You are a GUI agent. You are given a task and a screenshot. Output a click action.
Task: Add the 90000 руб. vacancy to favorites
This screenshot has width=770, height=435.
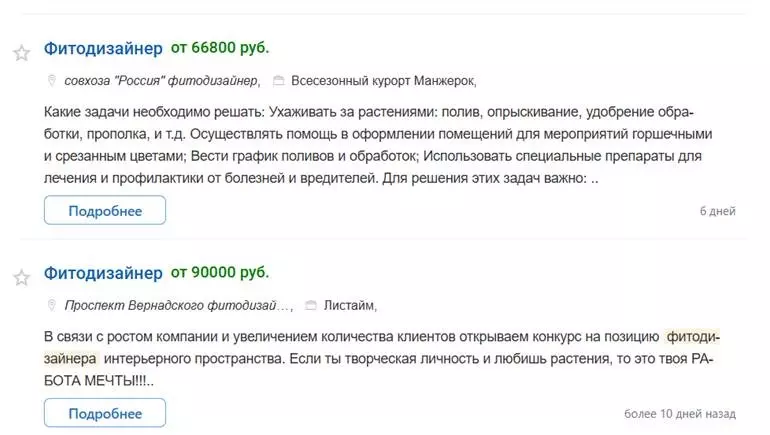pyautogui.click(x=21, y=277)
